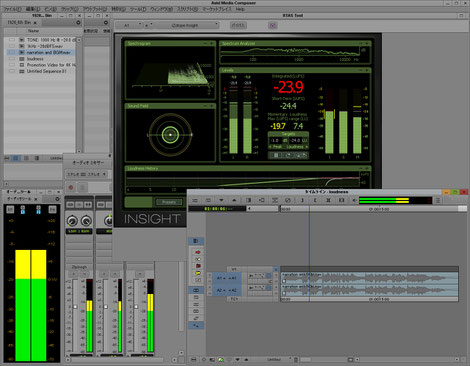Image resolution: width=470 pixels, height=366 pixels.
Task: Click the Integrated loudness -23.9 readout
Action: [x=288, y=87]
